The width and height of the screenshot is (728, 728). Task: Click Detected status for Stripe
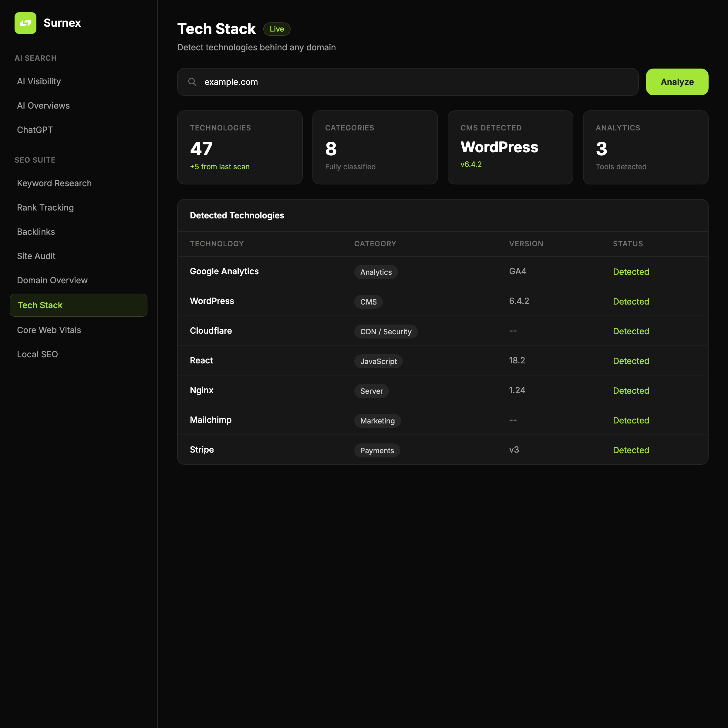coord(631,450)
